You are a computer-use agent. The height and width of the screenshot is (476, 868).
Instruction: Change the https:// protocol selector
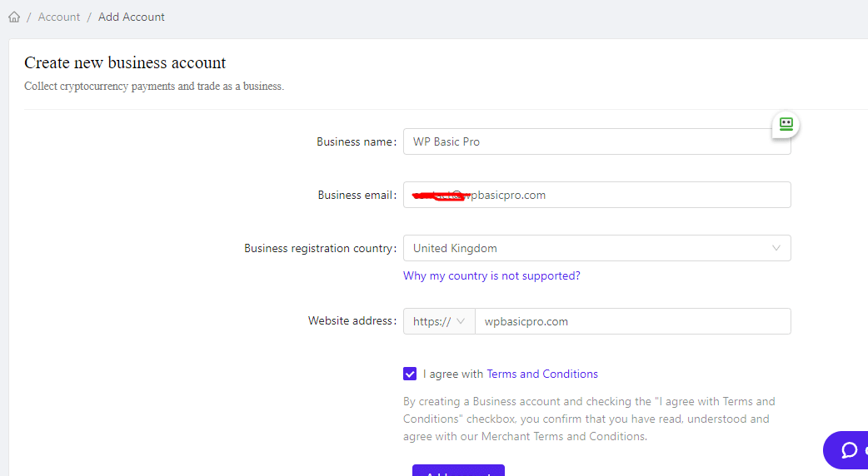pyautogui.click(x=439, y=321)
